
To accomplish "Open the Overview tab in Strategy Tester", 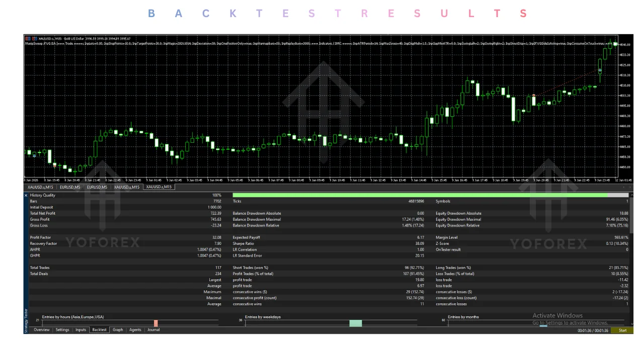I will coord(42,330).
